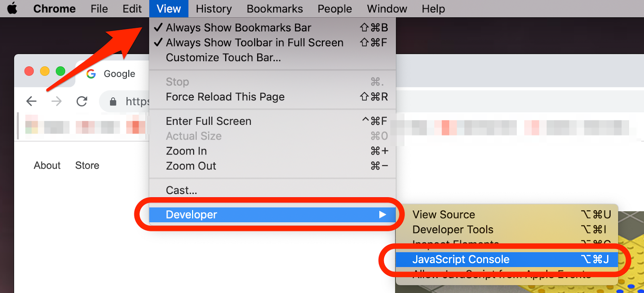Select View Source in submenu
644x293 pixels.
pyautogui.click(x=507, y=215)
